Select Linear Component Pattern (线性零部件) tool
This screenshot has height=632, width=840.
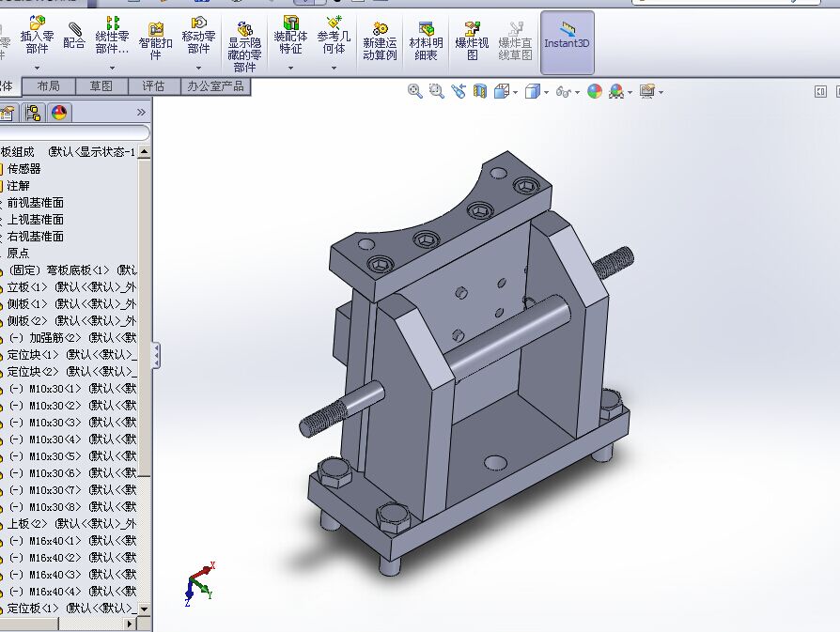(112, 35)
